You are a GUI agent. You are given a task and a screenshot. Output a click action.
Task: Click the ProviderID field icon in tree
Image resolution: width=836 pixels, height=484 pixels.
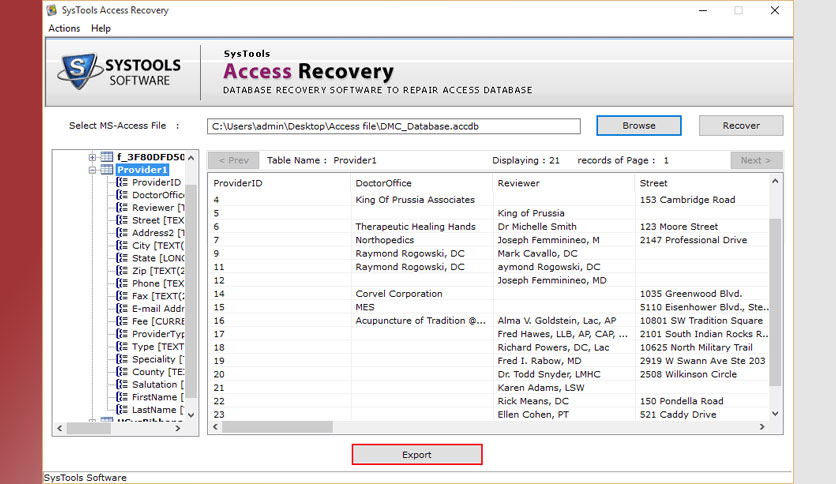point(122,182)
